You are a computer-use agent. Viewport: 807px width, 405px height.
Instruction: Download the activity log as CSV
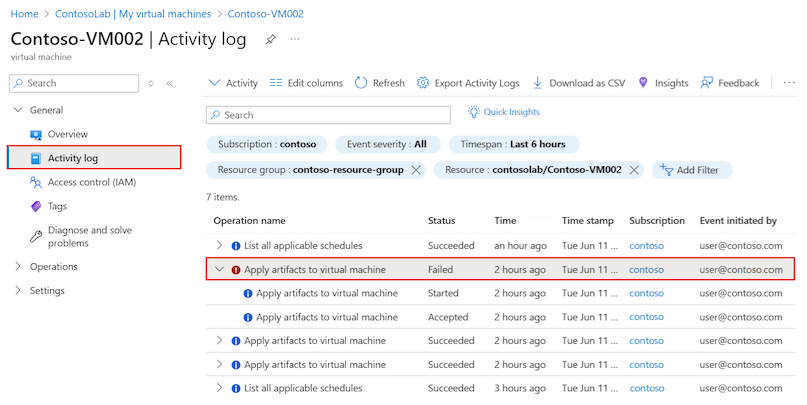point(579,83)
